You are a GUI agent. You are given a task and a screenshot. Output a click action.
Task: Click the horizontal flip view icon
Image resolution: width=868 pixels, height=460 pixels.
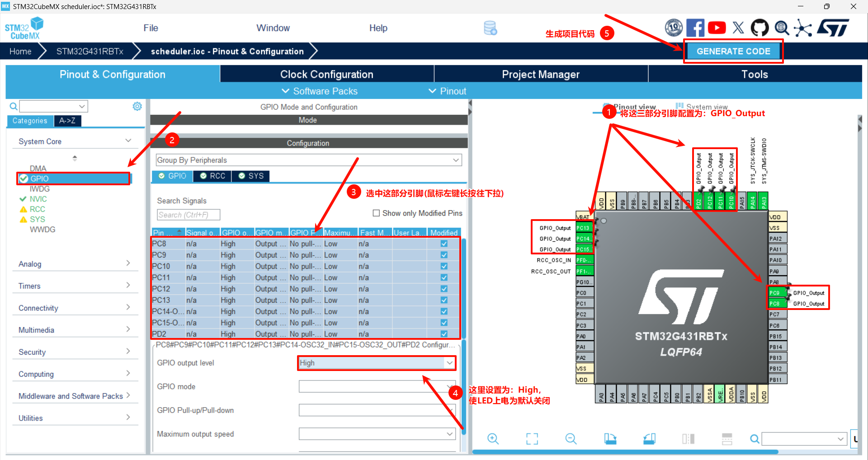[688, 439]
